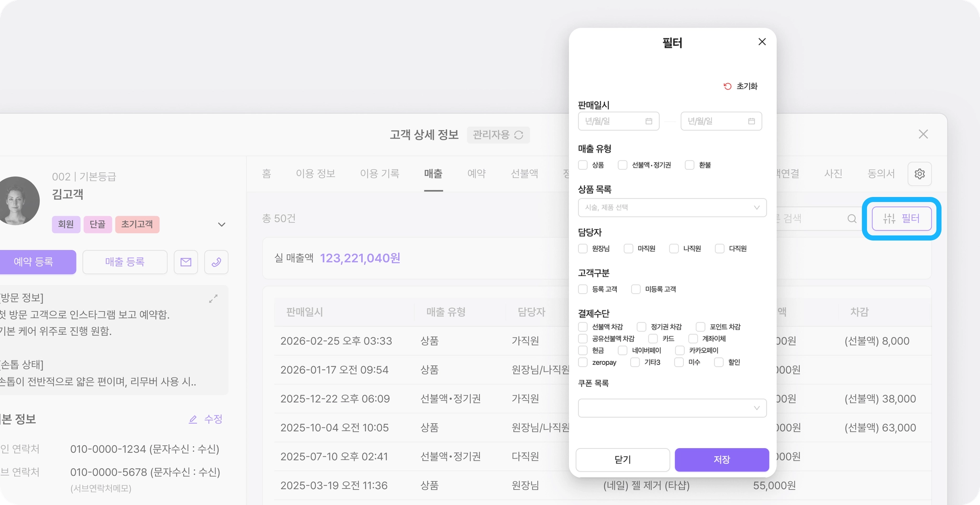
Task: Switch to the 사진 tab
Action: [x=833, y=174]
